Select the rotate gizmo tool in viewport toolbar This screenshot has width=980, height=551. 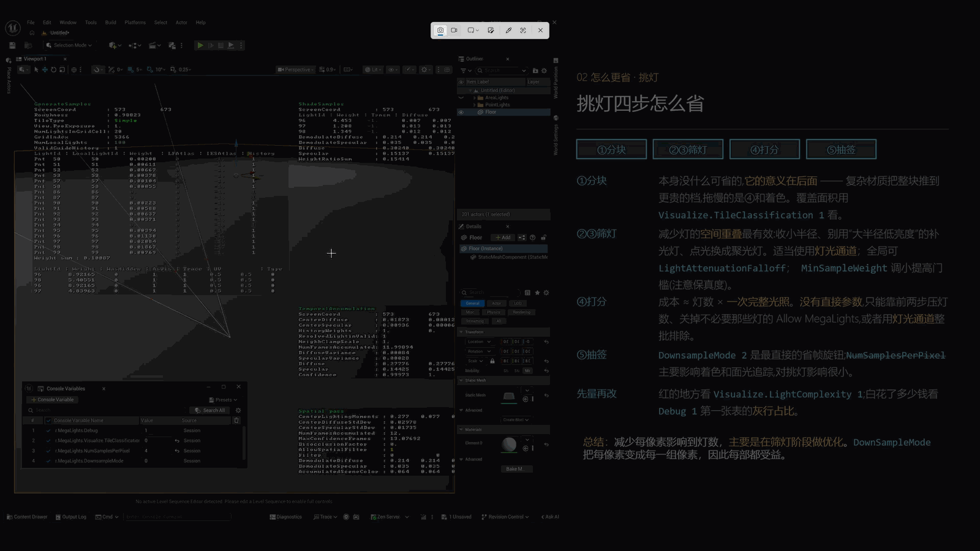(x=53, y=70)
